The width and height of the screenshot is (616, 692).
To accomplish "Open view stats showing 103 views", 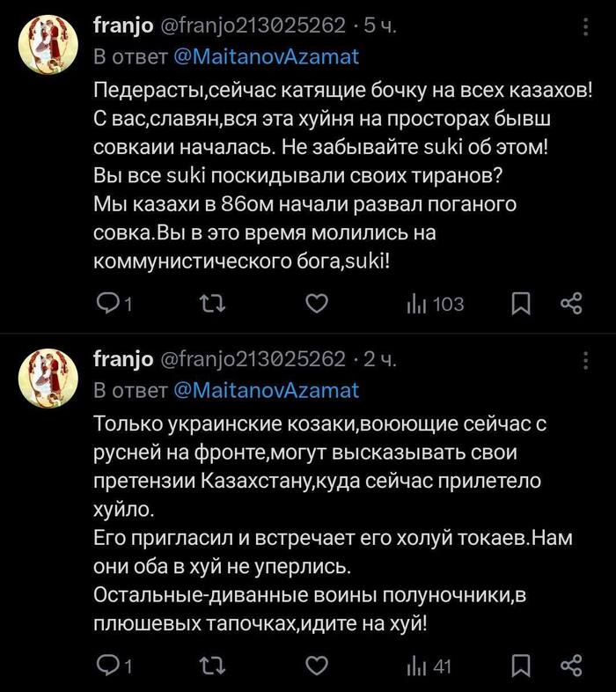I will coord(435,305).
